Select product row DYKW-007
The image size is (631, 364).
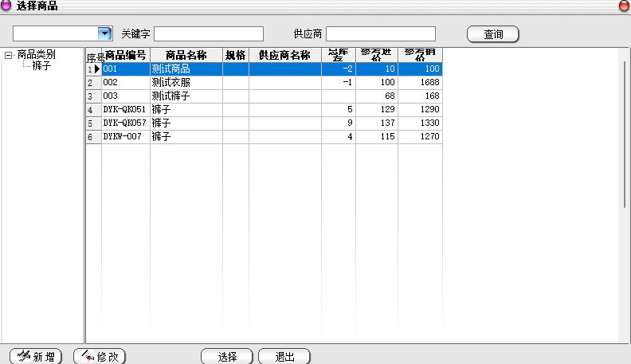[x=124, y=137]
